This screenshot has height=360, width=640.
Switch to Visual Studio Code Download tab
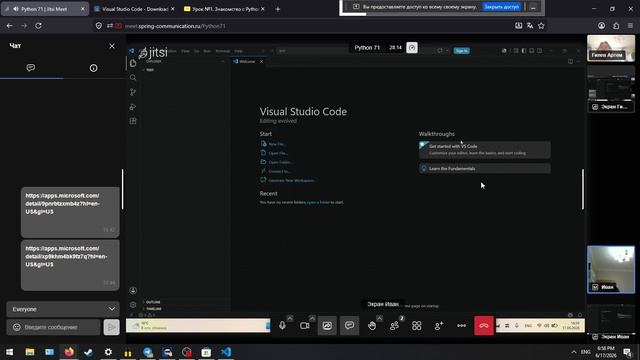134,9
